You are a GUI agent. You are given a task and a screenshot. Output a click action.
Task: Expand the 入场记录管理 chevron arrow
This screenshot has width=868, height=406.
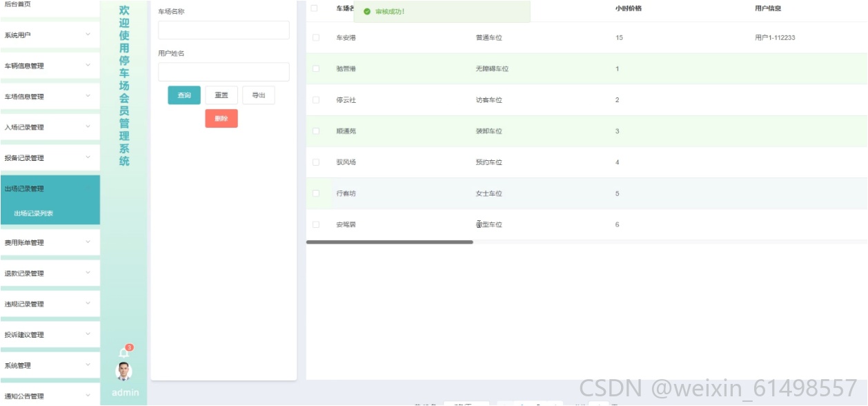(x=88, y=127)
